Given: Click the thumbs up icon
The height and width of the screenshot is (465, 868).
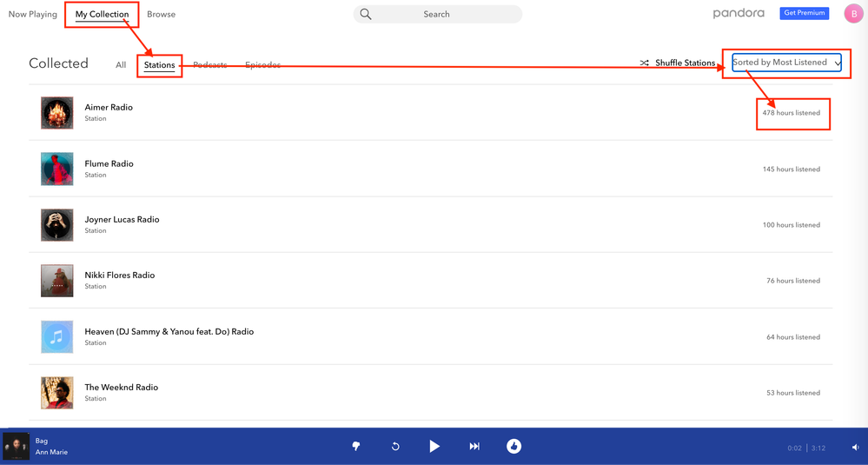Looking at the screenshot, I should tap(514, 446).
